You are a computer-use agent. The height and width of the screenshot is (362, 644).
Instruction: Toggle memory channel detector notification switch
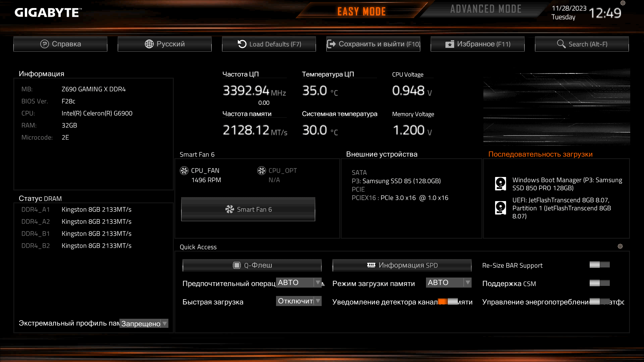[x=448, y=301]
